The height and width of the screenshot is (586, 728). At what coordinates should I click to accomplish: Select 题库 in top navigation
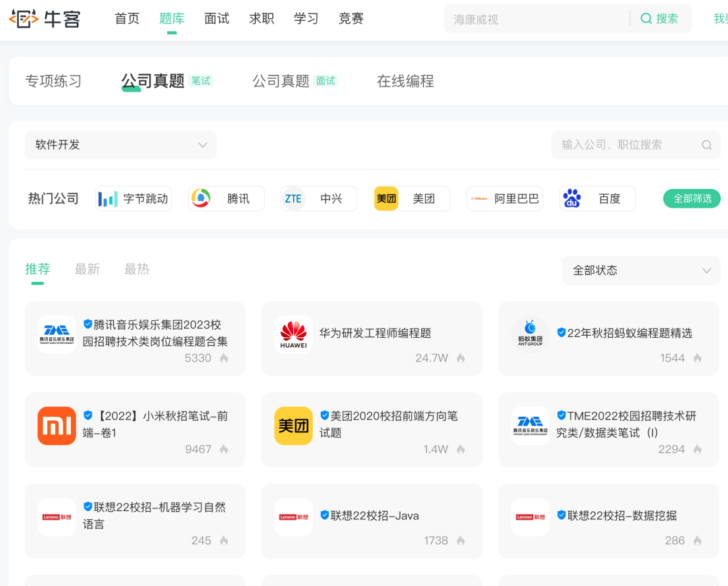pyautogui.click(x=172, y=19)
